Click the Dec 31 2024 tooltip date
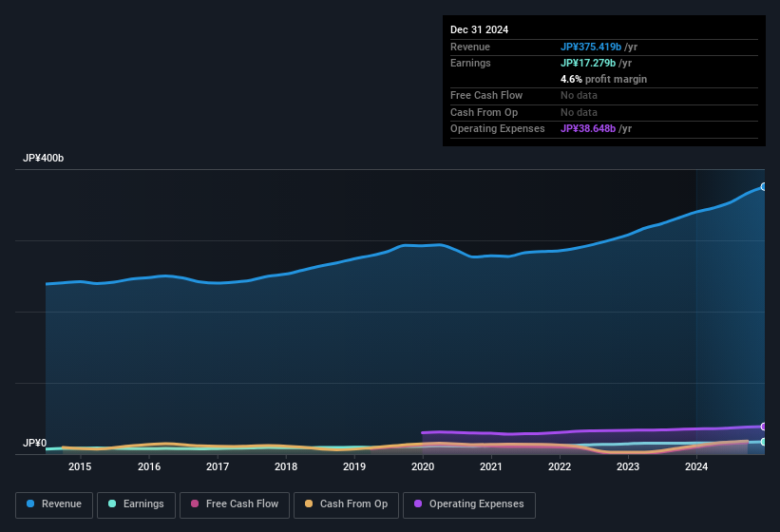 tap(479, 29)
